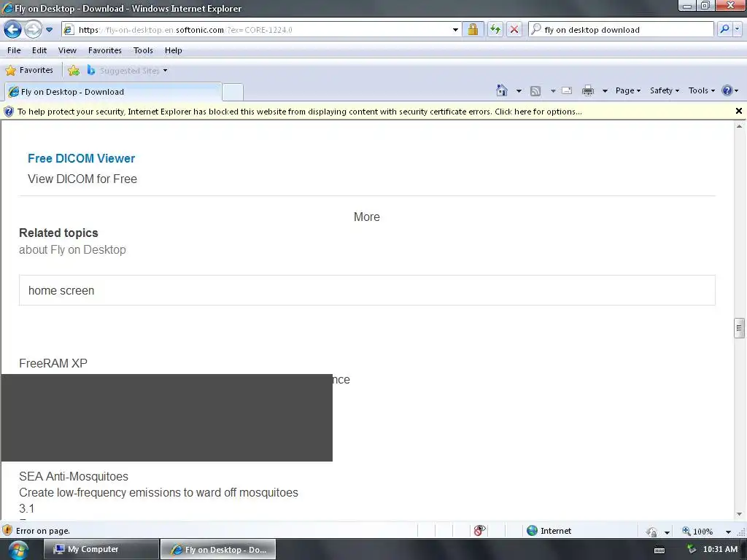Switch to the My Computer taskbar window
Screen dimensions: 747x560
click(101, 549)
